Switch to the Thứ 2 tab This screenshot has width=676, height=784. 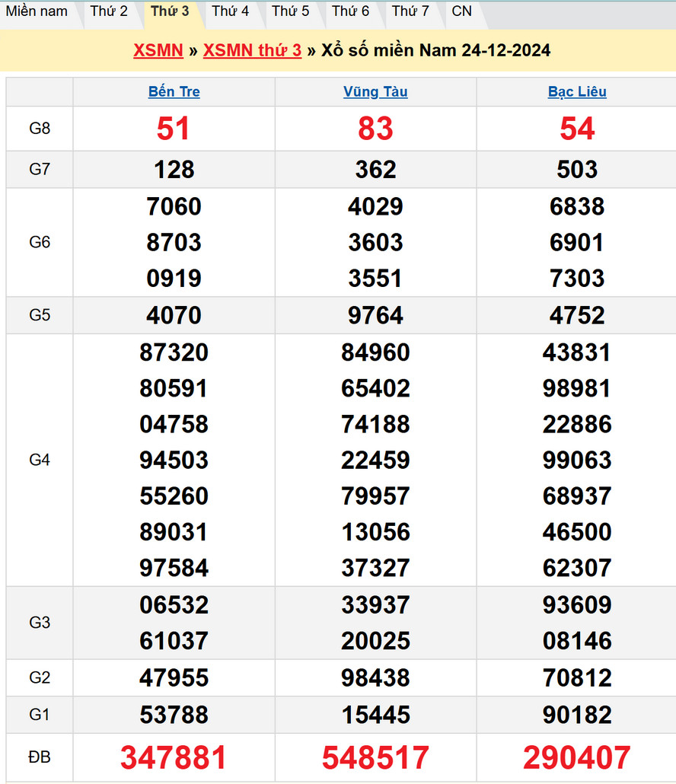[x=109, y=11]
